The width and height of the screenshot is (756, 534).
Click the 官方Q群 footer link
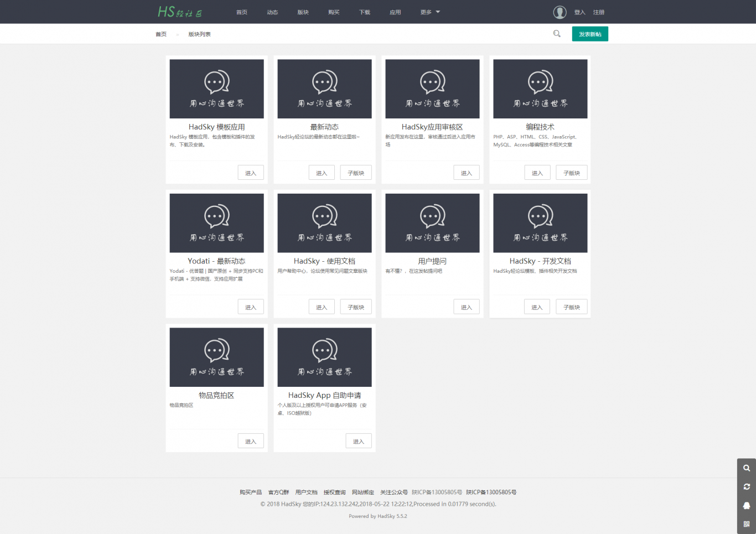278,492
